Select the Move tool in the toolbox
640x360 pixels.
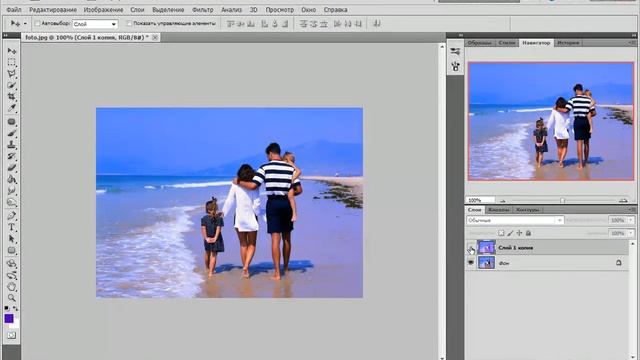click(11, 51)
